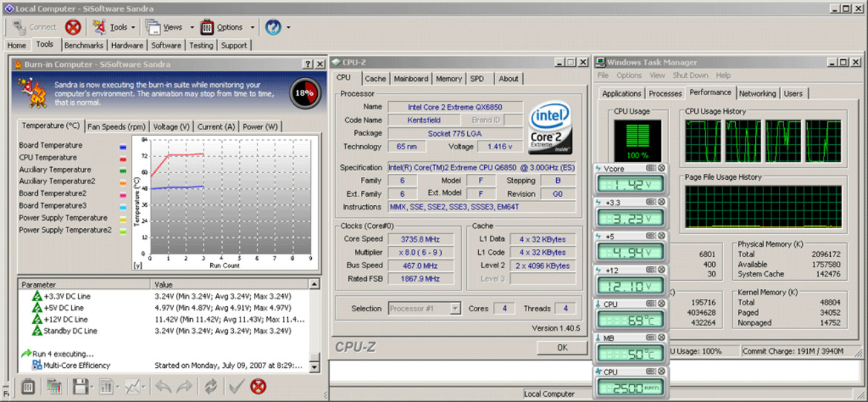
Task: Click the 18% burn-in progress indicator
Action: click(304, 92)
